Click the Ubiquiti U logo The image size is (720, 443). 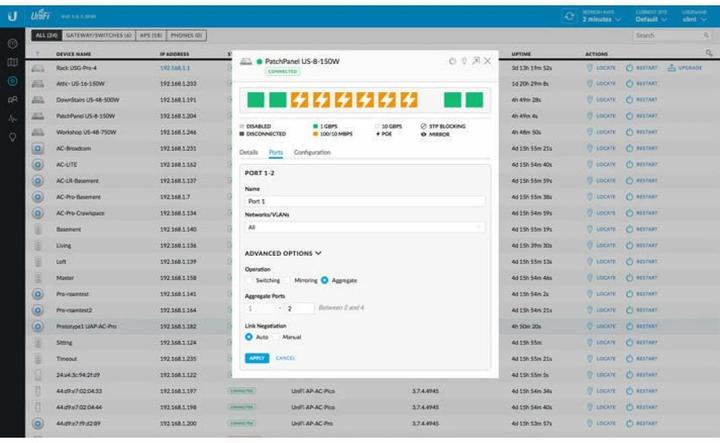tap(12, 17)
